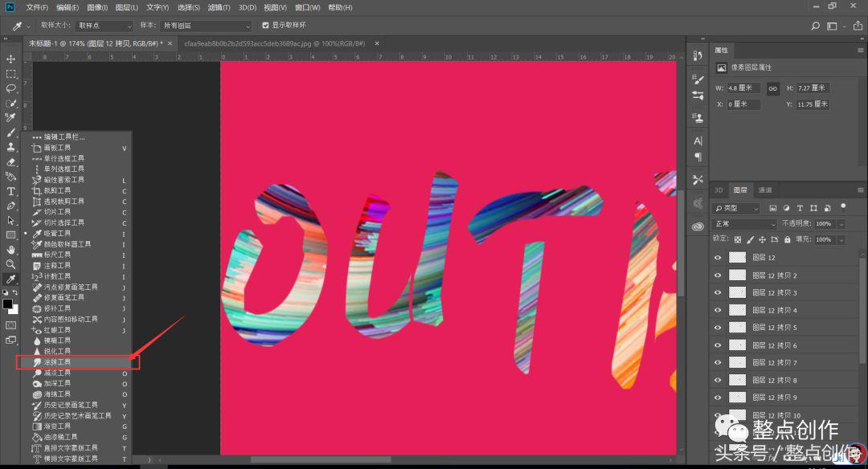
Task: Open the Layers panel flyout menu
Action: [860, 190]
